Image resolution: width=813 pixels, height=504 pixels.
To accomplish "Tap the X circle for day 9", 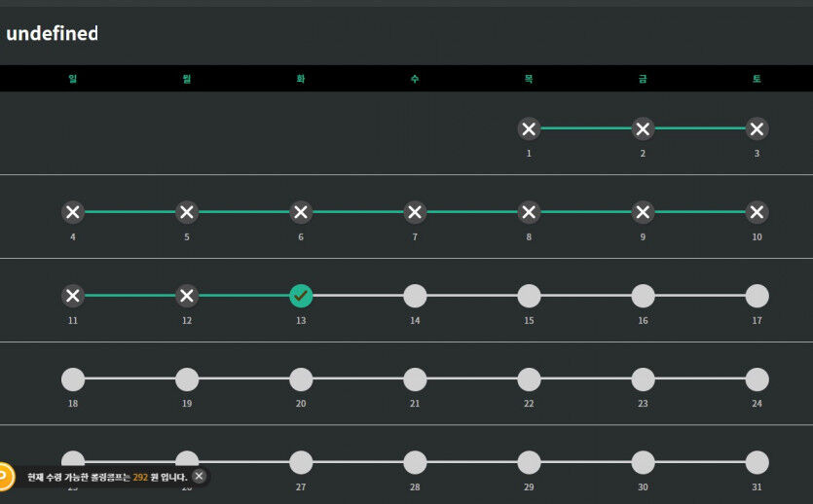I will (x=643, y=212).
